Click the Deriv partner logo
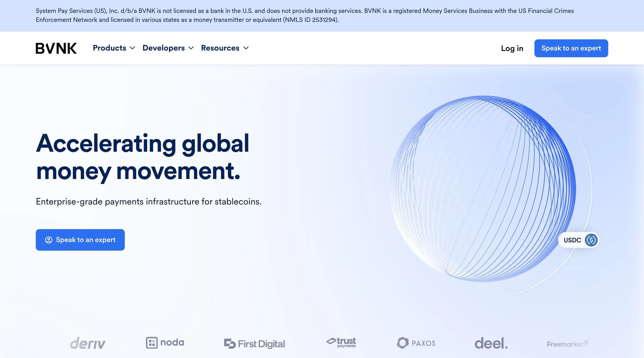 point(87,343)
